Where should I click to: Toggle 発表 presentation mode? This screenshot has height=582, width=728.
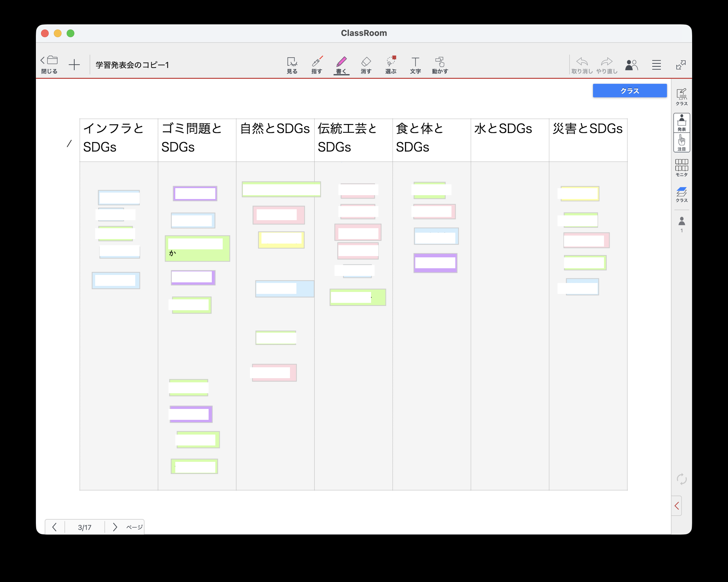[x=682, y=122]
